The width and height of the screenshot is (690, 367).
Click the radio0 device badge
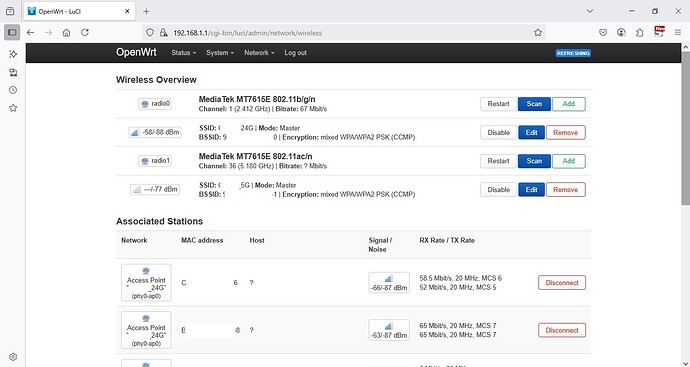point(155,104)
